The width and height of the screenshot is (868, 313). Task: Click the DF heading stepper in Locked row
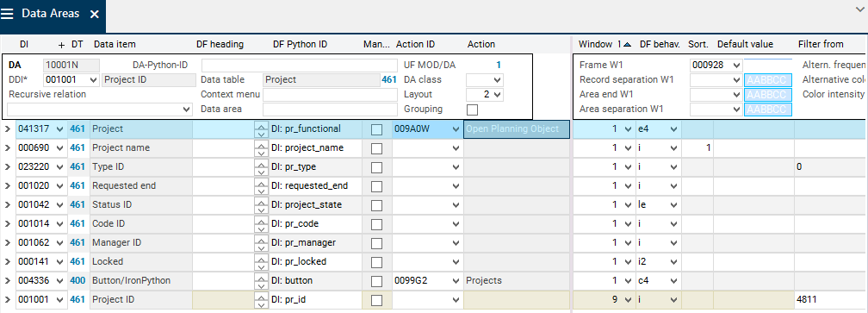pos(260,261)
